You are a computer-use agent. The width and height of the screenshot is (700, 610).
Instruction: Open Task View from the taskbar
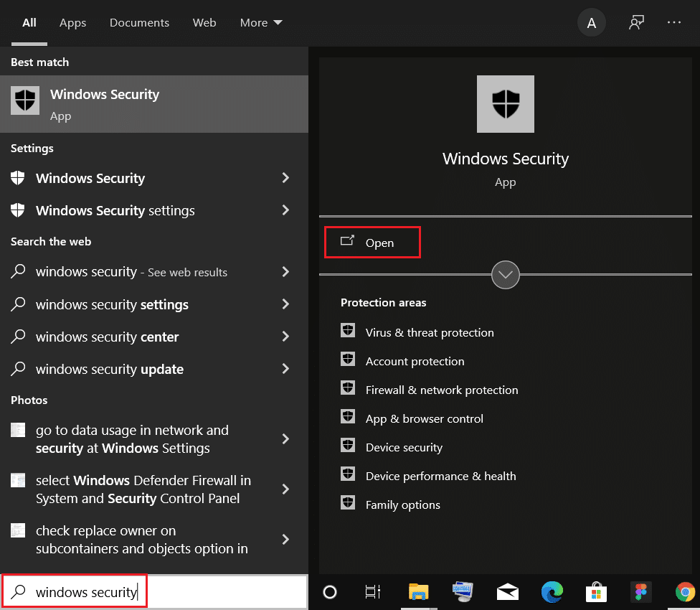coord(373,591)
